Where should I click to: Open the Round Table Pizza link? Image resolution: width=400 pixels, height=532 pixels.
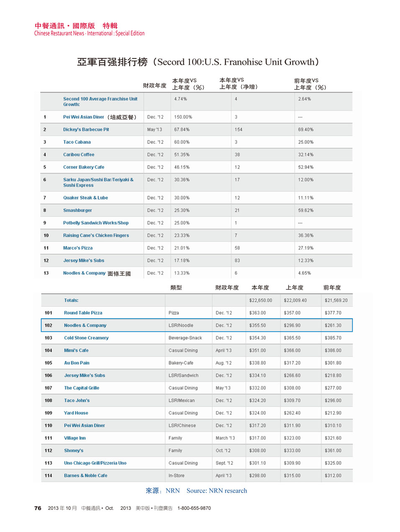click(83, 313)
